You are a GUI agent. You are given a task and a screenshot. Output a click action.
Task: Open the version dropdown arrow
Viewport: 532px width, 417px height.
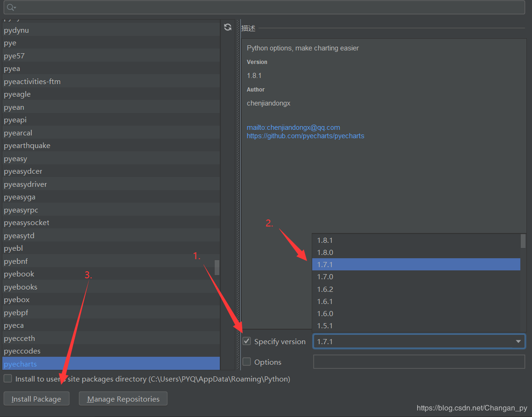click(x=518, y=341)
